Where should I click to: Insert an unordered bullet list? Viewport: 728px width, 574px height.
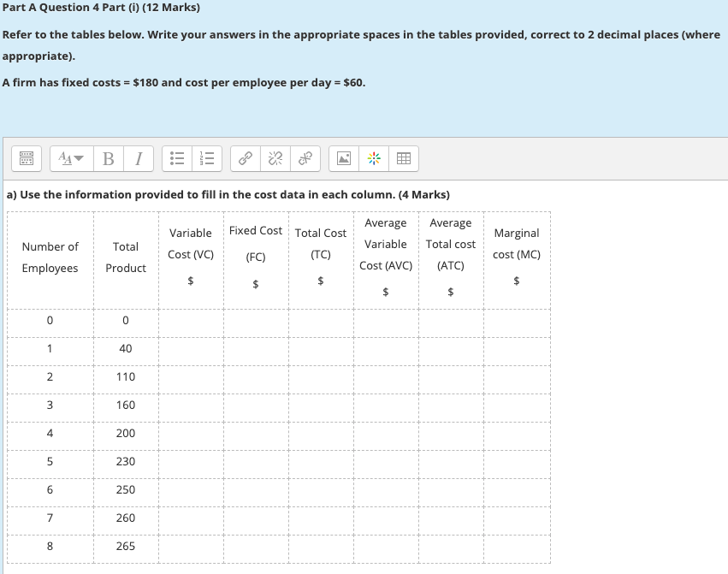[x=177, y=159]
